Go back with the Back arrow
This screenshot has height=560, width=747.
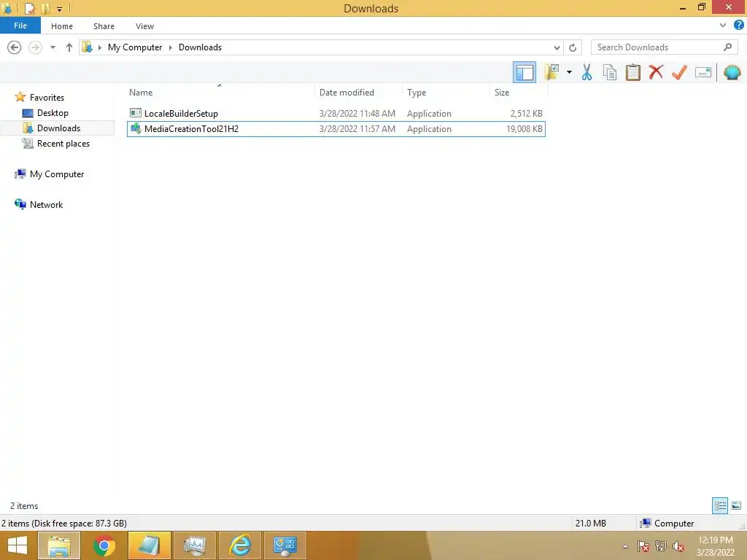coord(15,47)
